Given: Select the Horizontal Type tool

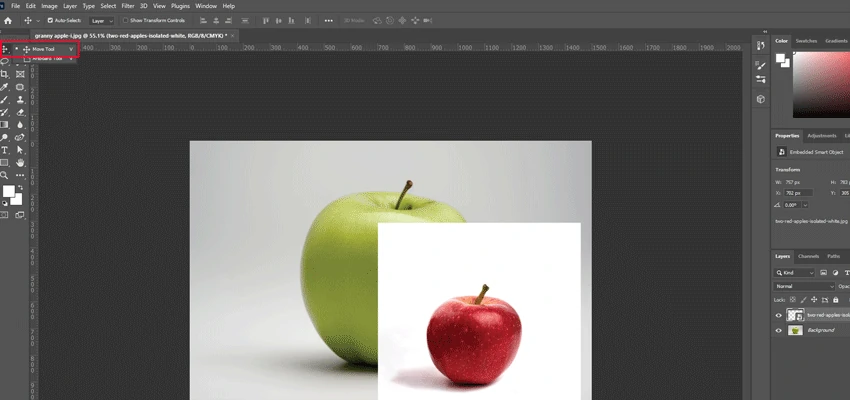Looking at the screenshot, I should click(5, 150).
